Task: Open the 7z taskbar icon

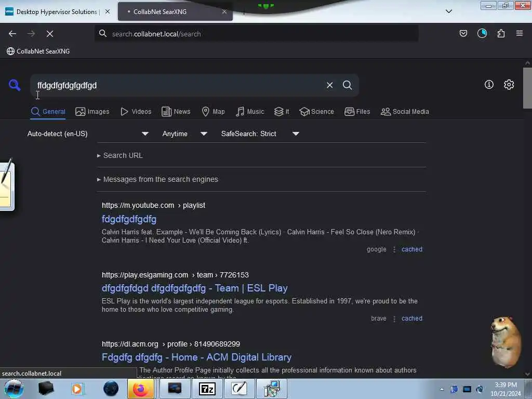Action: click(x=207, y=389)
